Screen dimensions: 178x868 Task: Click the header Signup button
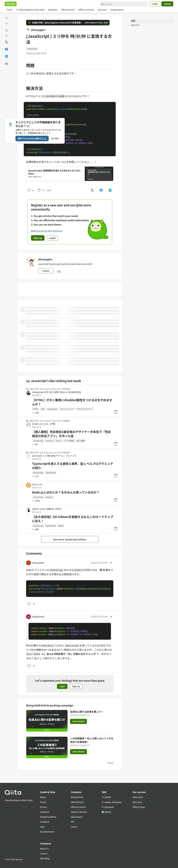click(x=167, y=4)
